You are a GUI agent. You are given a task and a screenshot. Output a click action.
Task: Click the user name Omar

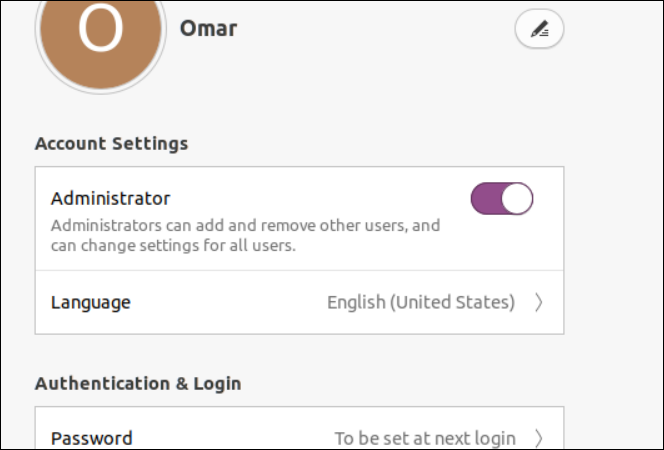208,29
